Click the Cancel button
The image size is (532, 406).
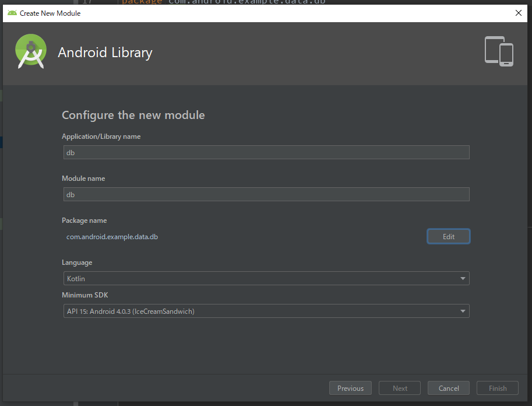coord(448,388)
